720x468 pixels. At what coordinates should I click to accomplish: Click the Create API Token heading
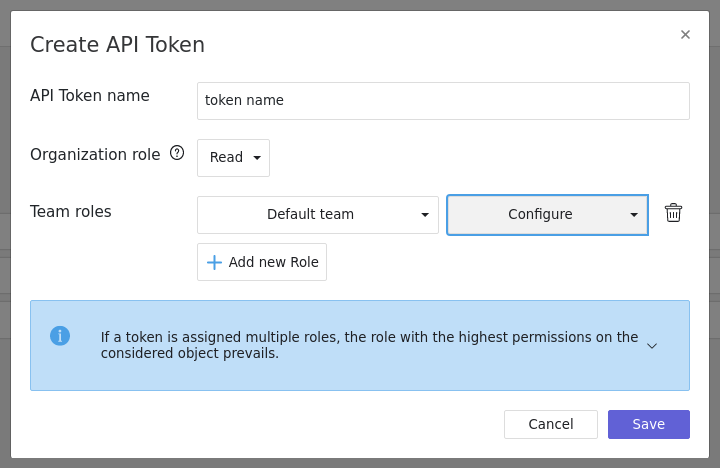click(117, 45)
